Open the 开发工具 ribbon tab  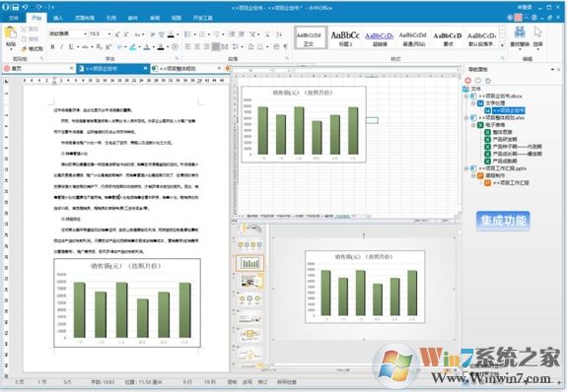click(203, 18)
